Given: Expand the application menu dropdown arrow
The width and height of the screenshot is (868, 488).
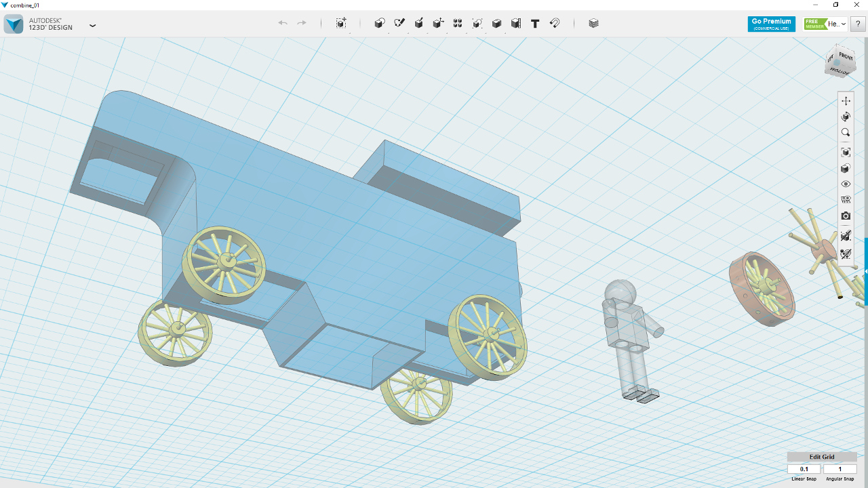Looking at the screenshot, I should click(x=93, y=25).
